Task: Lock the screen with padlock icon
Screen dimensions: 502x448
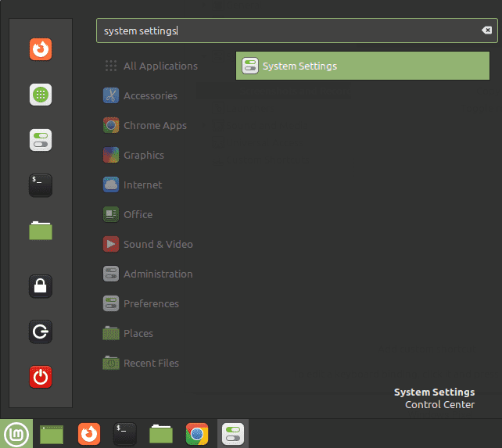Action: click(41, 286)
